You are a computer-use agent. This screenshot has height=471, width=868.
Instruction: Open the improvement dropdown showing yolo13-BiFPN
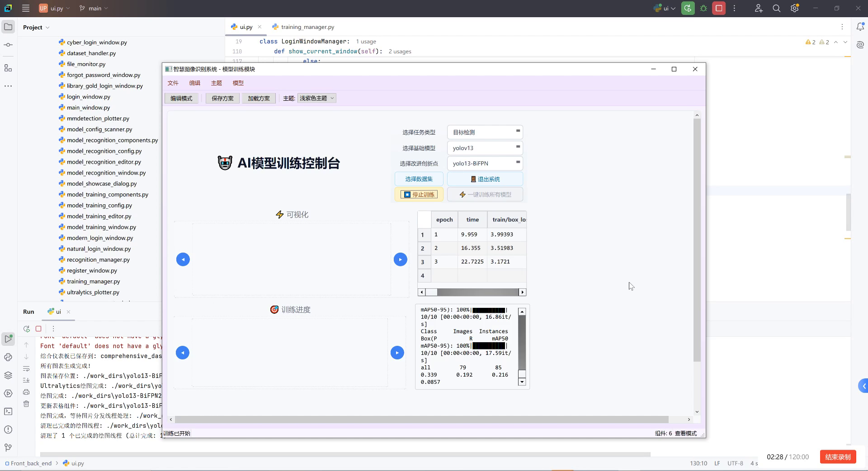point(485,163)
